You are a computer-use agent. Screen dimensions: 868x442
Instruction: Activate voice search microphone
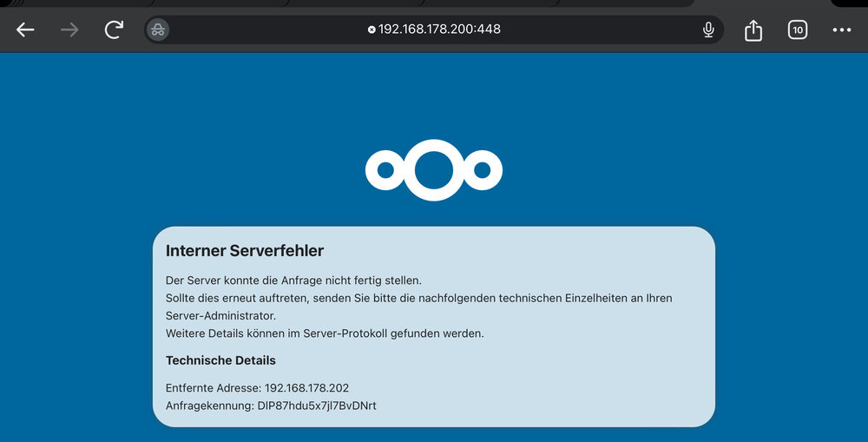click(708, 30)
